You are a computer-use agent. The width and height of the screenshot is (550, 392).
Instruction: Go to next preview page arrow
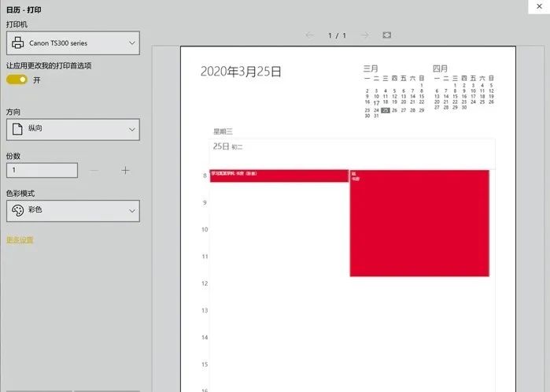364,35
